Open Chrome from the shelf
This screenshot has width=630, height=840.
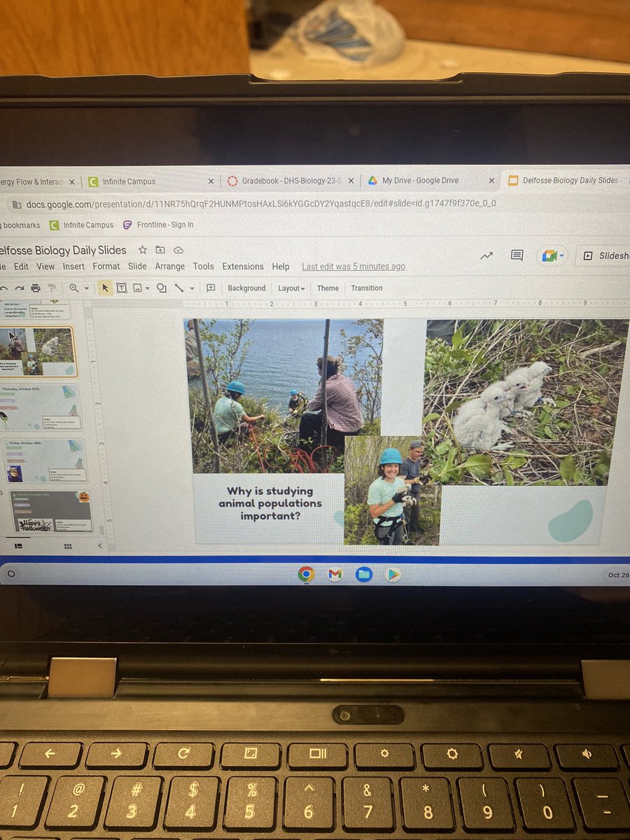[x=306, y=575]
